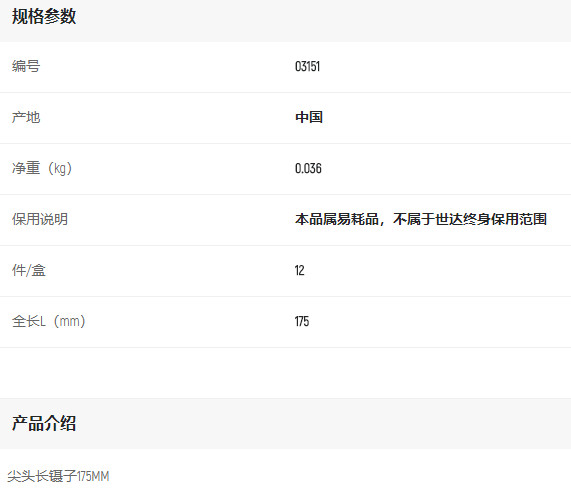
Task: Click the empty space below 全长L row
Action: coord(286,373)
